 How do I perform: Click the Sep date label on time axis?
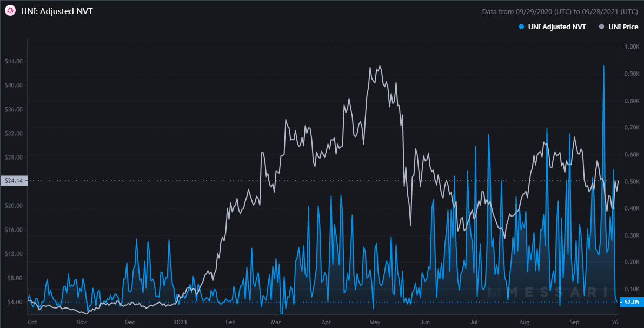pos(574,322)
